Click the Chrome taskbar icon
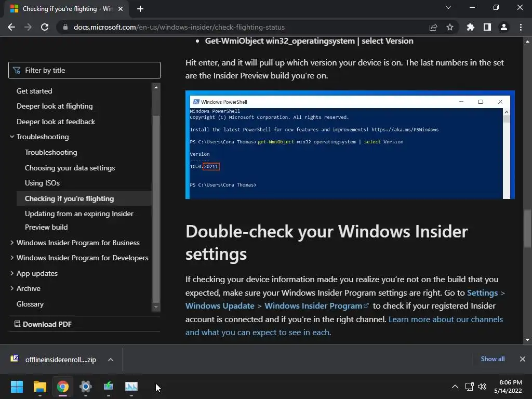The width and height of the screenshot is (532, 399). (x=63, y=387)
